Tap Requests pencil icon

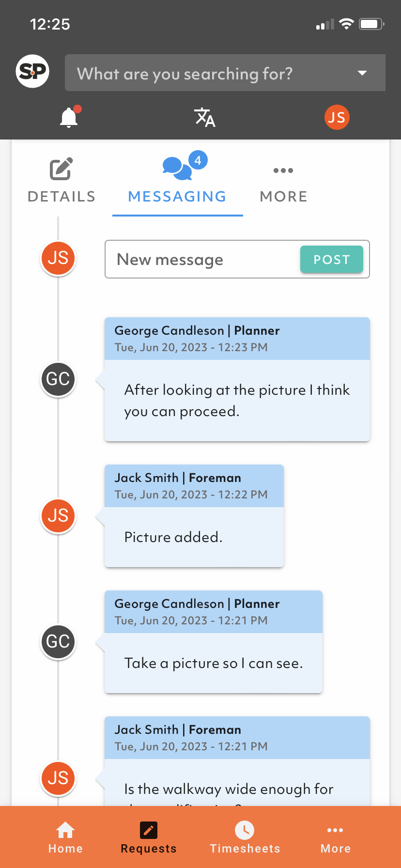tap(149, 830)
